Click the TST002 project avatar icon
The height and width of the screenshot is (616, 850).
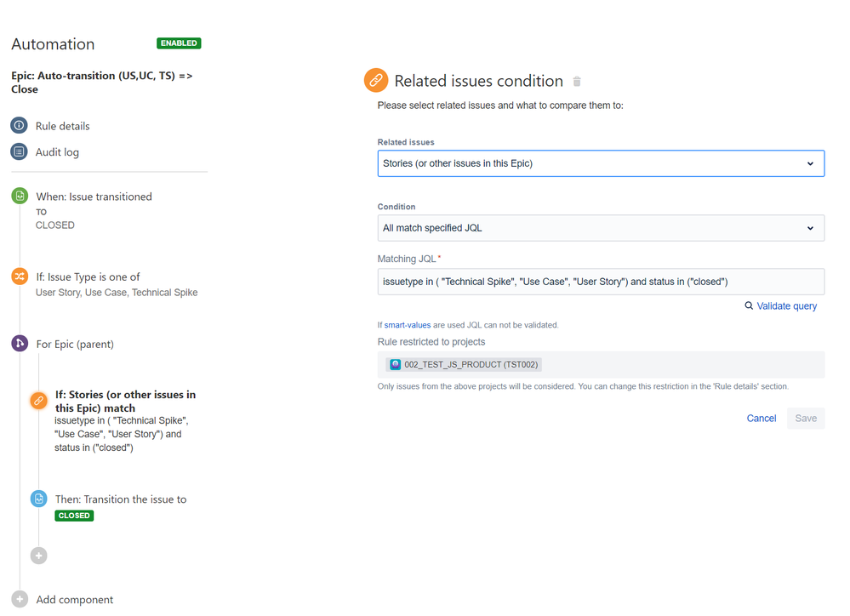395,364
